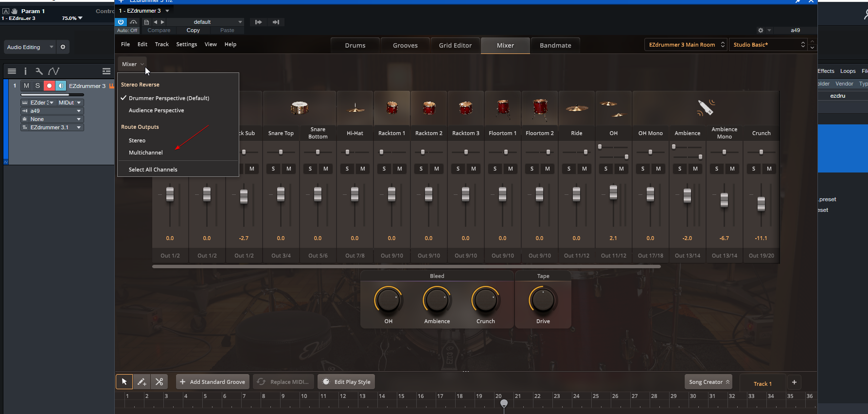This screenshot has height=414, width=868.
Task: Open the list view icon in track inspector
Action: tap(12, 71)
